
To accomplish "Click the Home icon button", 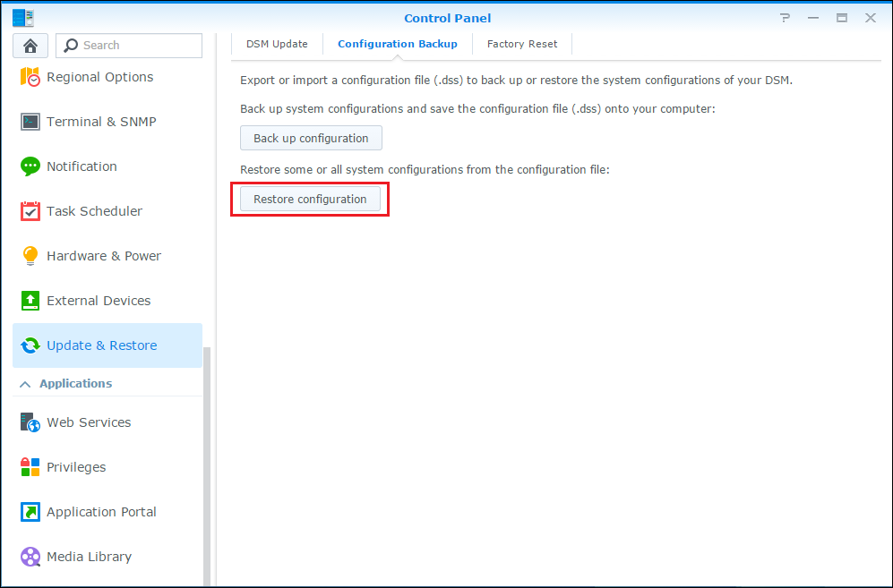I will tap(30, 46).
